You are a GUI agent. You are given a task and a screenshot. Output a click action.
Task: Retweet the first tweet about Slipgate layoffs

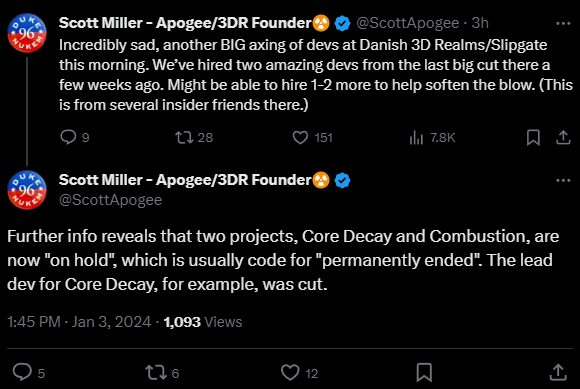coord(184,138)
